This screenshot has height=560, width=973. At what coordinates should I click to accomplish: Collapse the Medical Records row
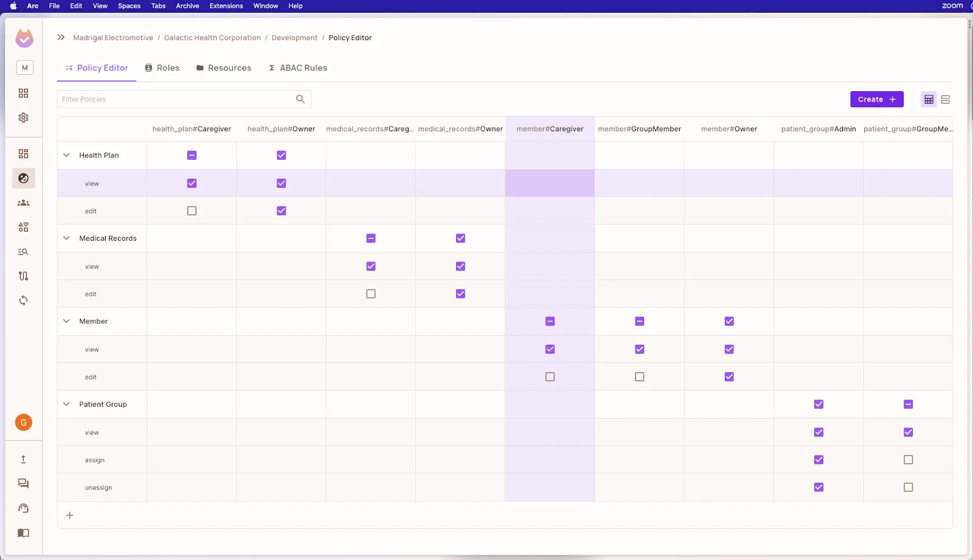(x=67, y=238)
